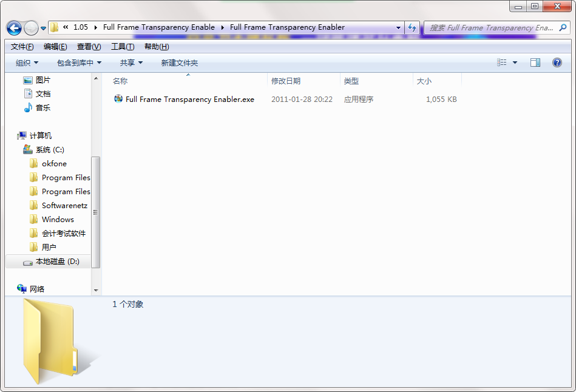The height and width of the screenshot is (392, 576).
Task: Select 音乐 library in navigation pane
Action: click(43, 108)
